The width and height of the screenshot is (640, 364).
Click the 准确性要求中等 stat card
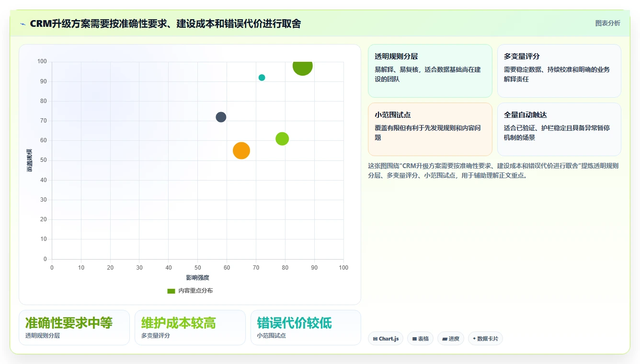pos(74,328)
